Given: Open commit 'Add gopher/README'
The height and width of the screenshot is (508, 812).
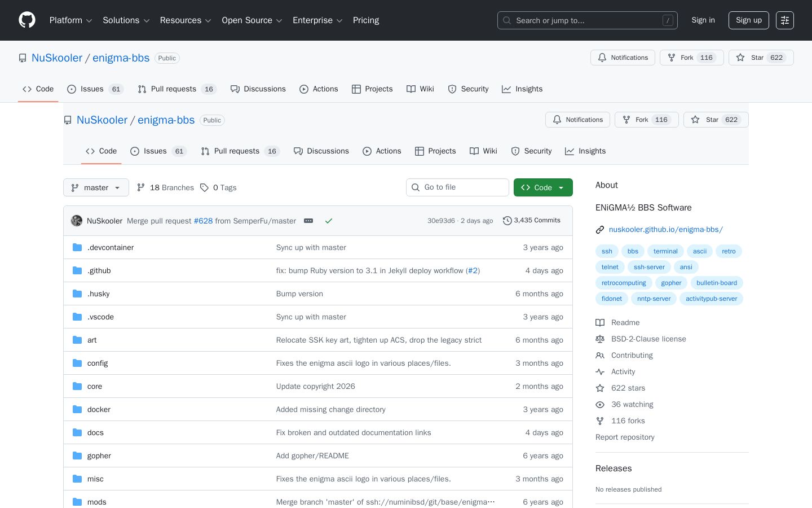Looking at the screenshot, I should [x=312, y=456].
